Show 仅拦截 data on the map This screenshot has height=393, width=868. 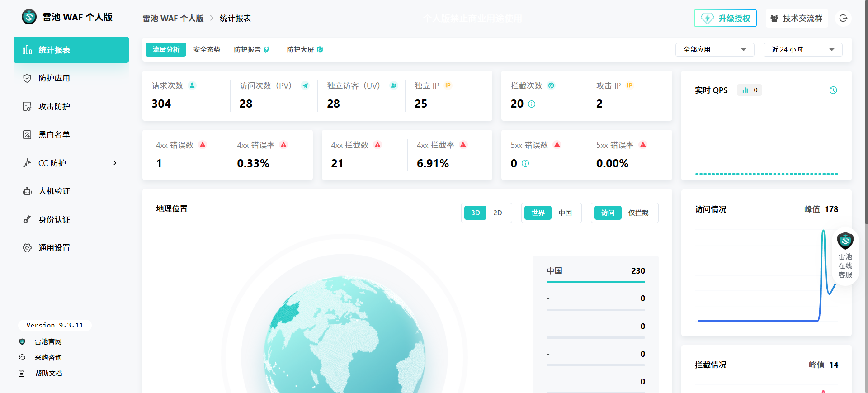coord(638,213)
